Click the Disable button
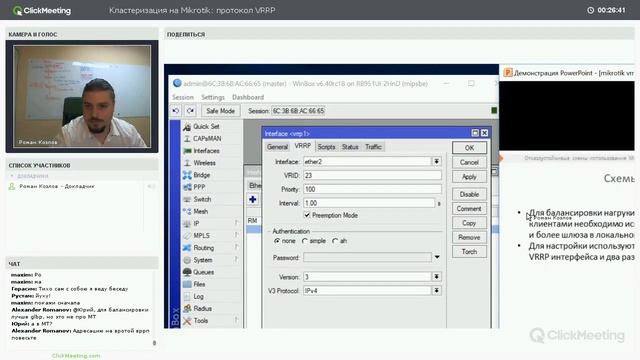The width and height of the screenshot is (640, 360). tap(469, 194)
